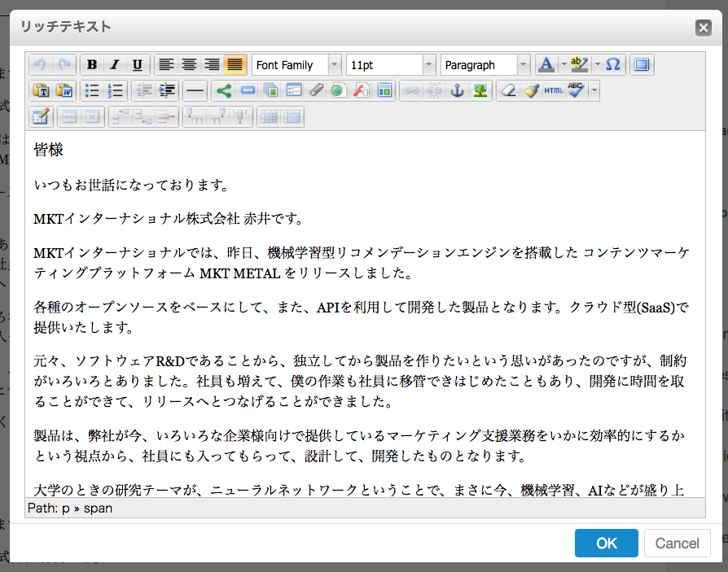Click the insert row before icon
The image size is (728, 572).
[x=121, y=116]
